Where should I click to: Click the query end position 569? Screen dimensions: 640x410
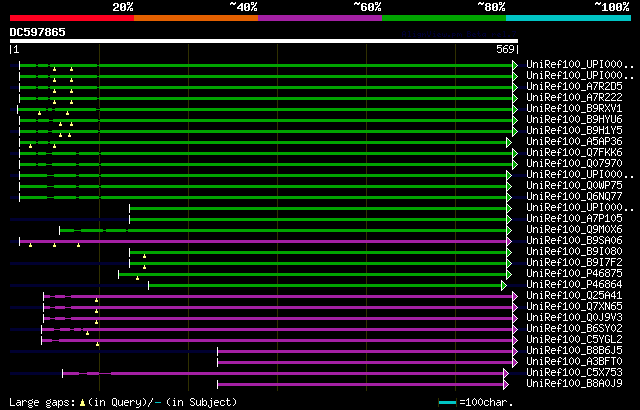click(x=505, y=49)
